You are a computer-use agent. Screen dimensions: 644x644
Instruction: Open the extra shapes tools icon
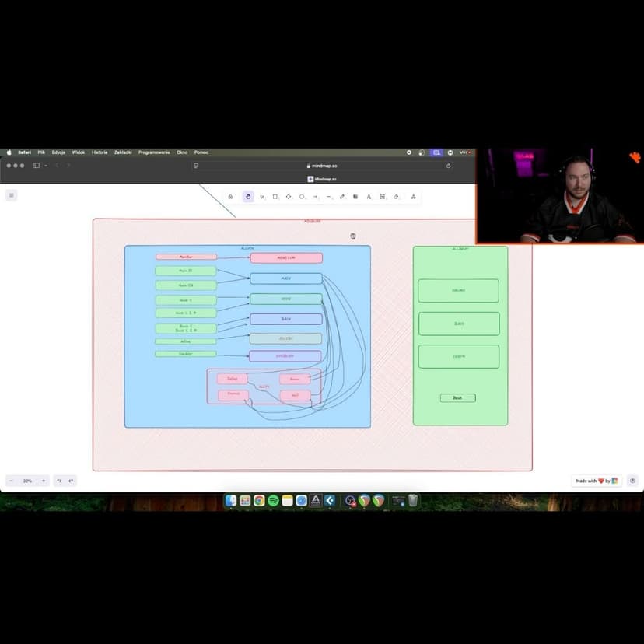tap(413, 197)
